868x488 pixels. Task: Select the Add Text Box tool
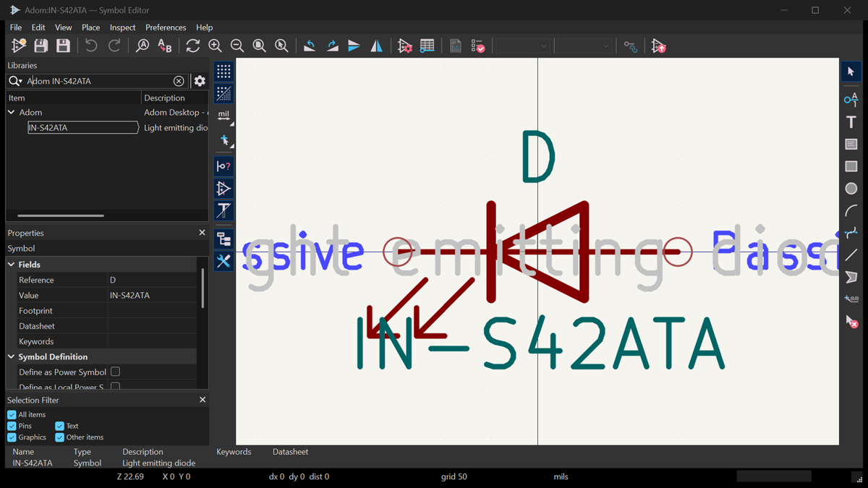coord(851,144)
